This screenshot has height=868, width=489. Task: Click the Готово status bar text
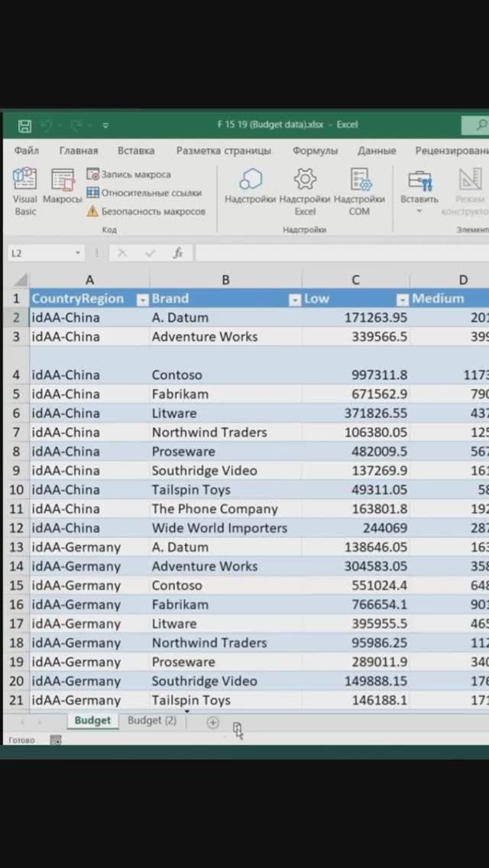[21, 740]
